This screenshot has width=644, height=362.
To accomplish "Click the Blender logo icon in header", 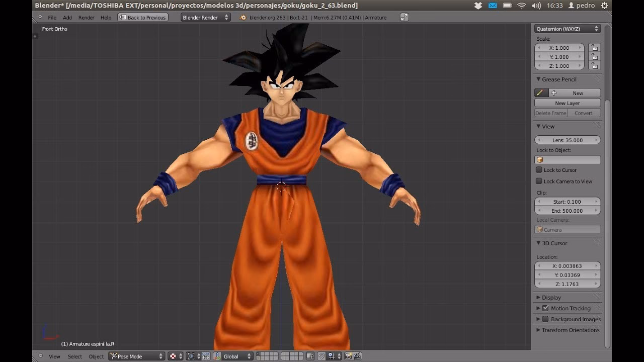I will point(243,17).
